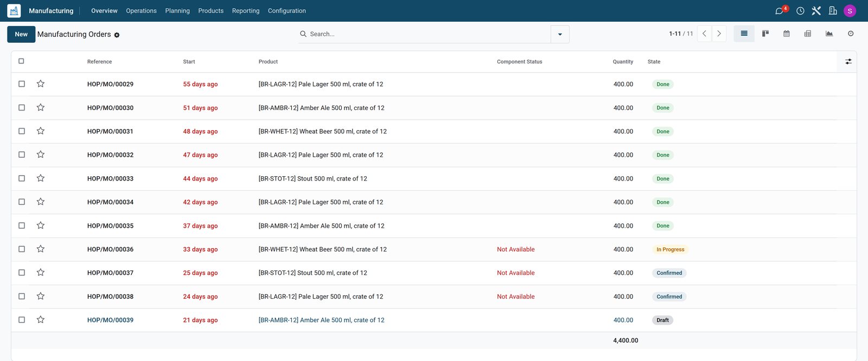Open order HOP/MO/00039

110,320
